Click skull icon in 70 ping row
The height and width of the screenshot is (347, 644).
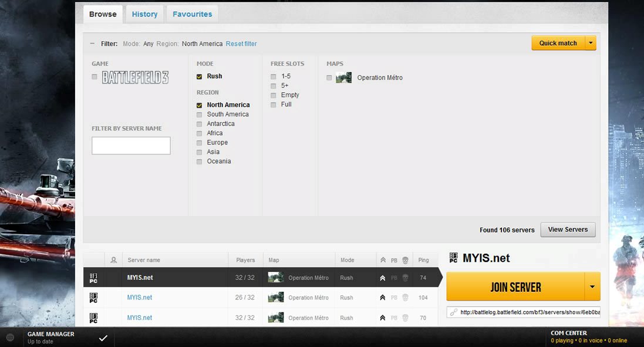(x=405, y=318)
